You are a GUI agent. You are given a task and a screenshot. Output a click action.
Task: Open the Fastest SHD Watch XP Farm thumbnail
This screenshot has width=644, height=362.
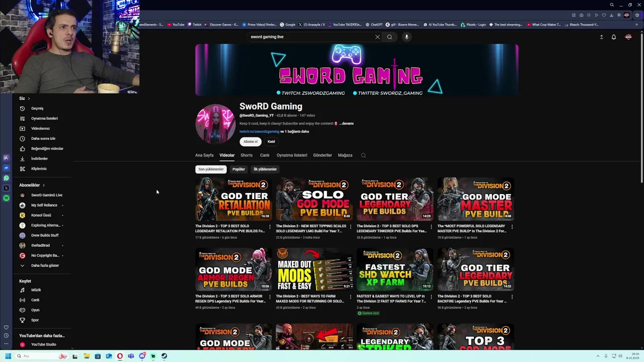point(395,269)
